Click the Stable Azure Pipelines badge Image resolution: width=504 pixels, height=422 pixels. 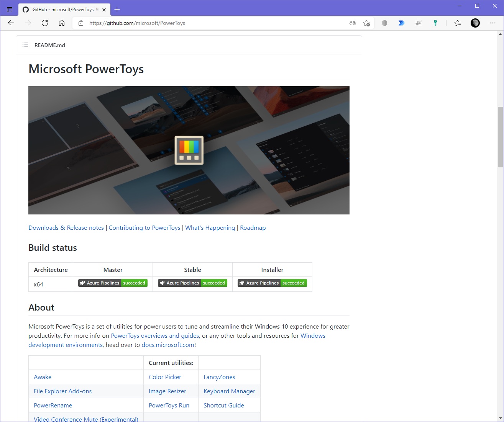pos(192,283)
